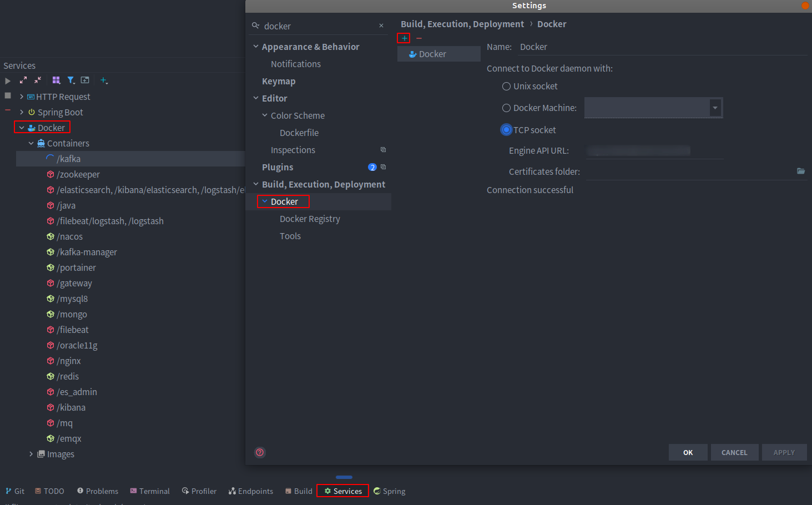This screenshot has height=505, width=812.
Task: Click the copy icon beside Plugins
Action: 383,167
